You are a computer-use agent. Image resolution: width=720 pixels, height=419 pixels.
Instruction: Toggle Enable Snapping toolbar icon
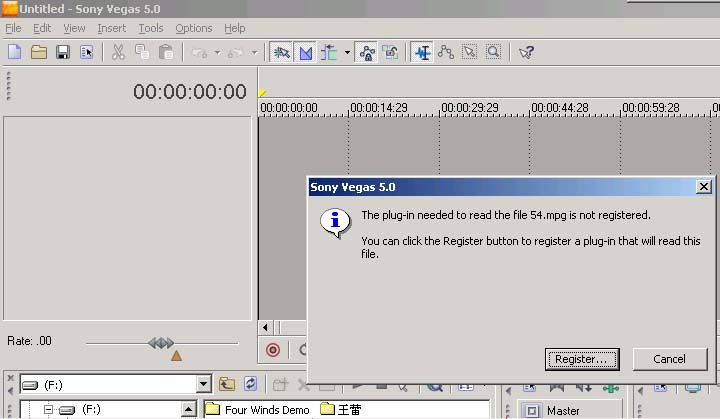[x=281, y=52]
